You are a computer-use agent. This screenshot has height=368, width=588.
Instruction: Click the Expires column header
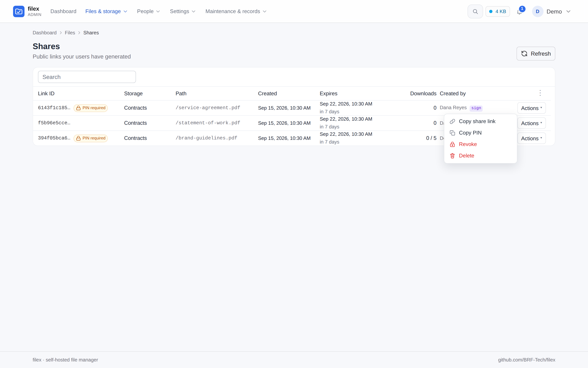tap(329, 93)
